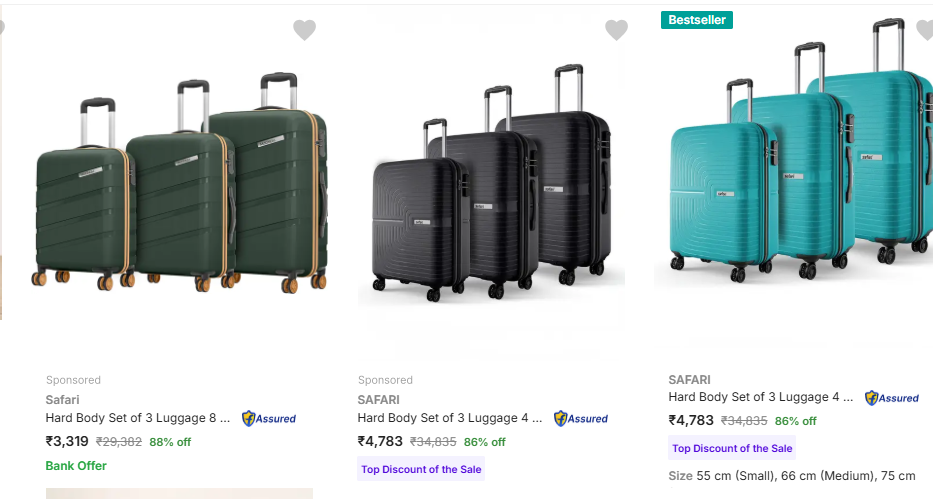The height and width of the screenshot is (499, 933).
Task: Click Top Discount tag on black set
Action: click(421, 469)
